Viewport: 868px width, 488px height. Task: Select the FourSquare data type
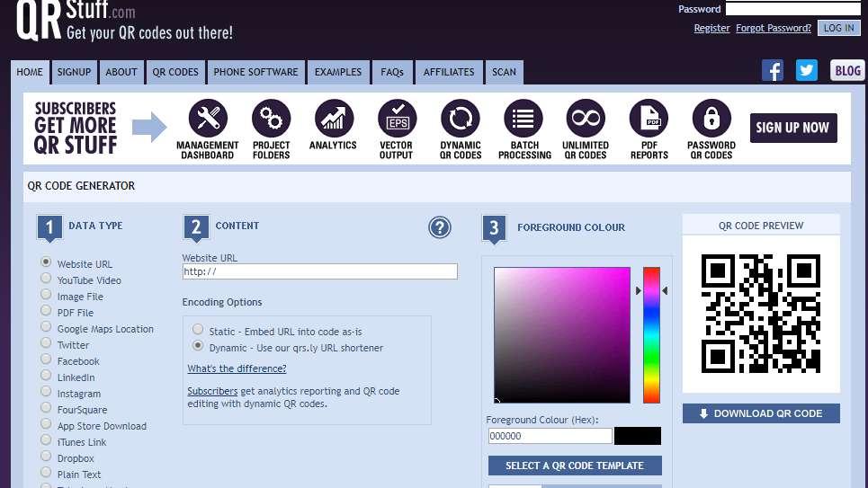[x=46, y=407]
